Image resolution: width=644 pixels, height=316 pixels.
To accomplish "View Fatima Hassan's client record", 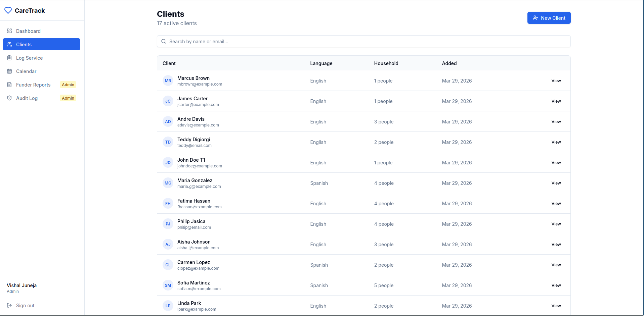I will 556,203.
